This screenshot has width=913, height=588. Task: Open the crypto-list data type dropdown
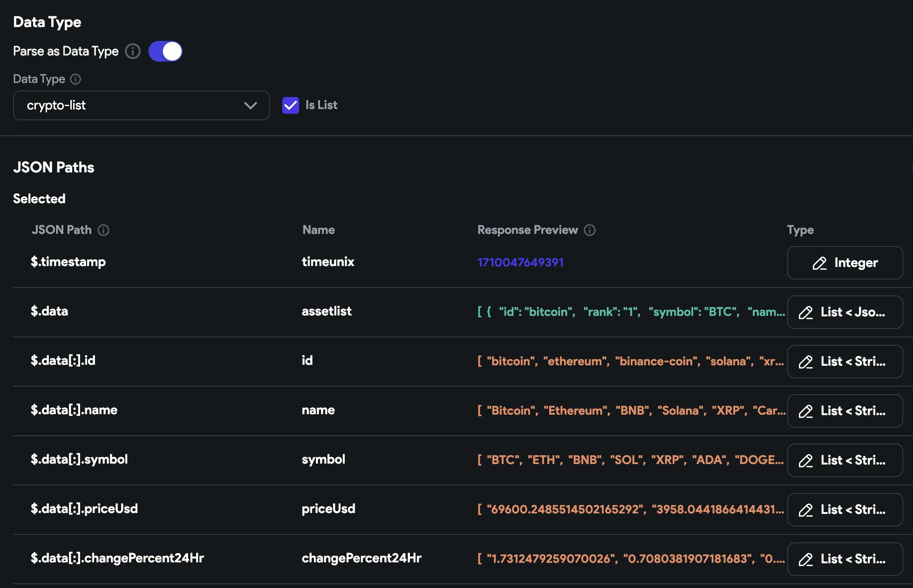coord(141,105)
